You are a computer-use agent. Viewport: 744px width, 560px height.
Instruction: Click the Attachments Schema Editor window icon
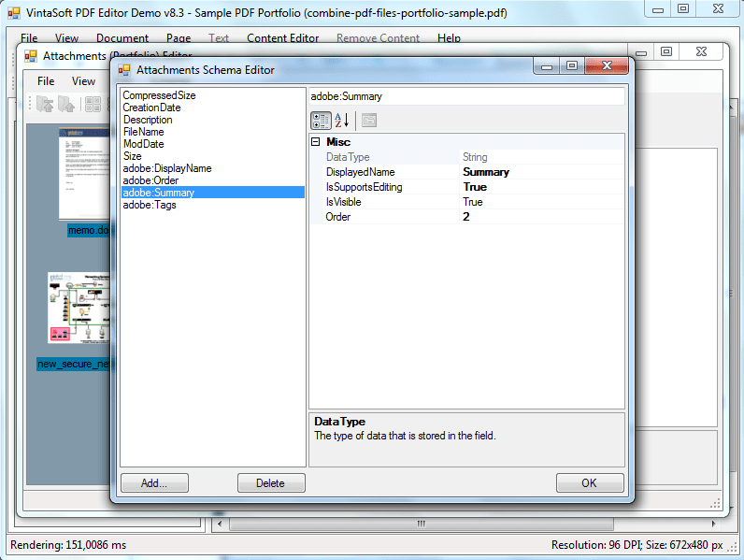[x=124, y=70]
